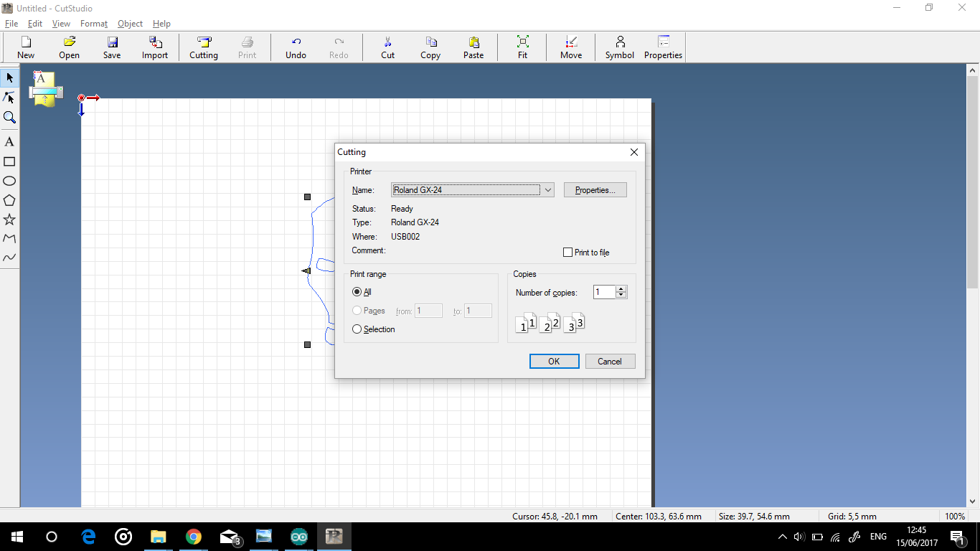Click the Paste toolbar icon
This screenshot has width=980, height=551.
coord(473,47)
